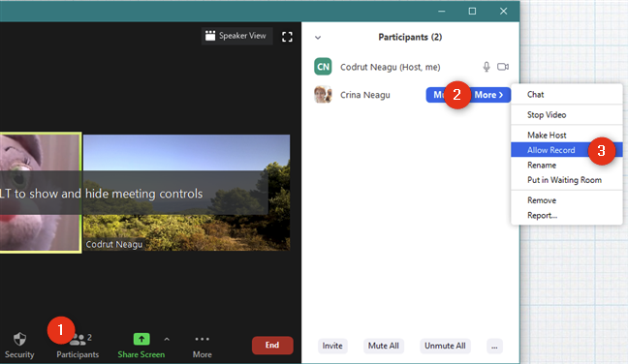Open the Security shield menu
Viewport: 628px width, 364px height.
19,346
